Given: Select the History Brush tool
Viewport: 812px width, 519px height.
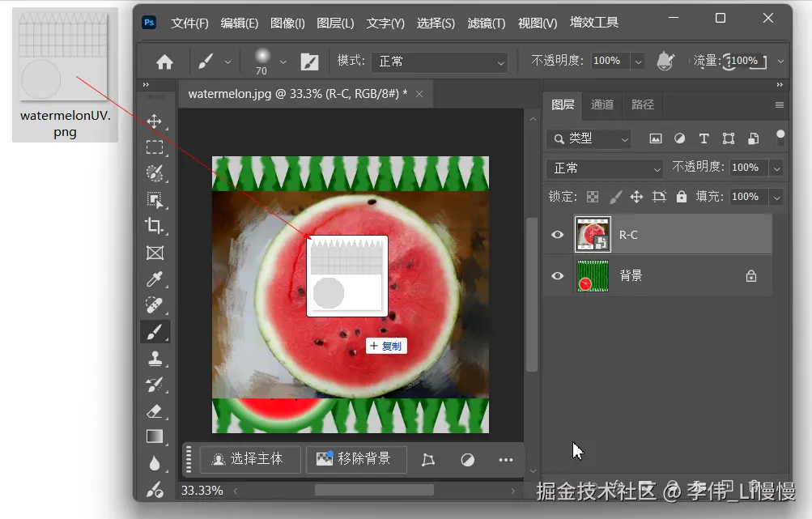Looking at the screenshot, I should 155,385.
